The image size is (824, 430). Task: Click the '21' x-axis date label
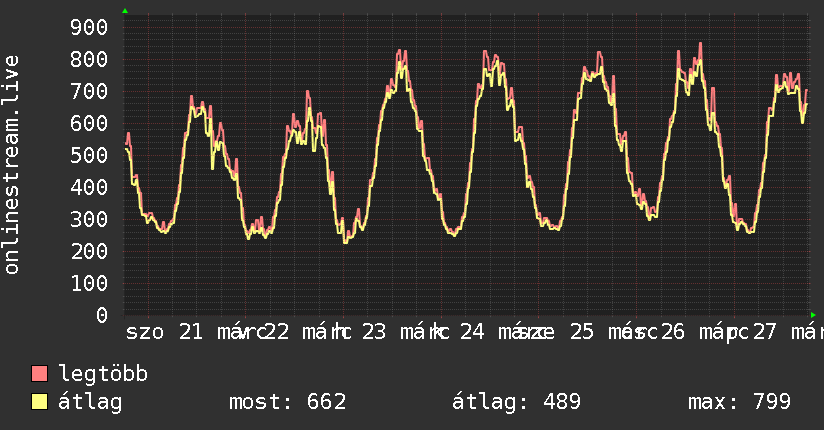(x=191, y=332)
